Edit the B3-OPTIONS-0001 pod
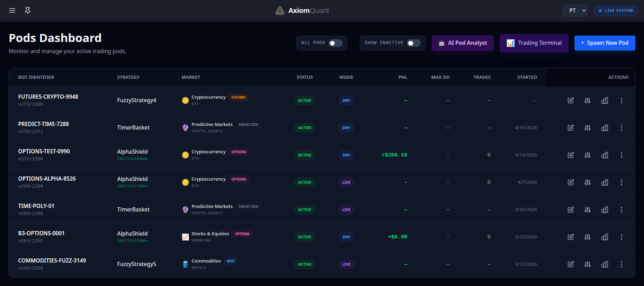Image resolution: width=644 pixels, height=286 pixels. [x=571, y=237]
